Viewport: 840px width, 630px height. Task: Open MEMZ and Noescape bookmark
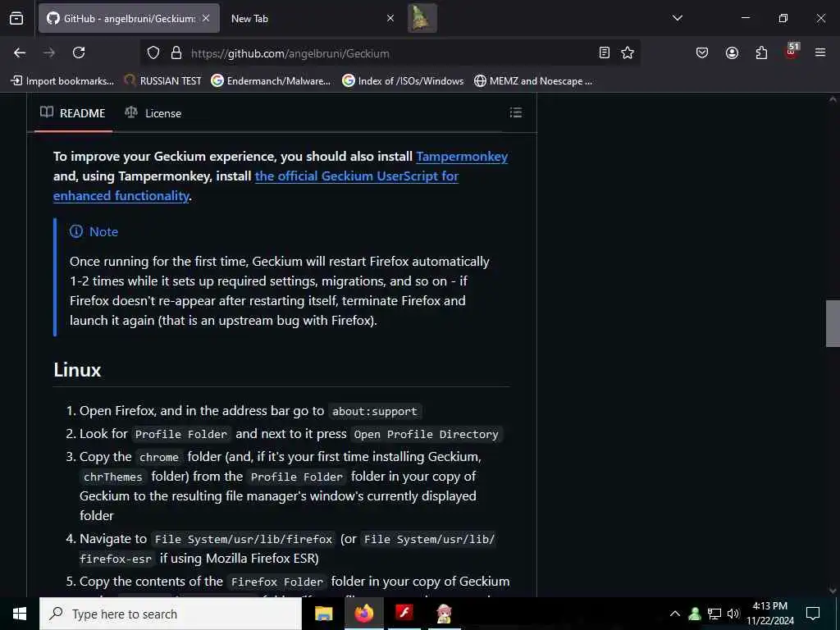(533, 81)
